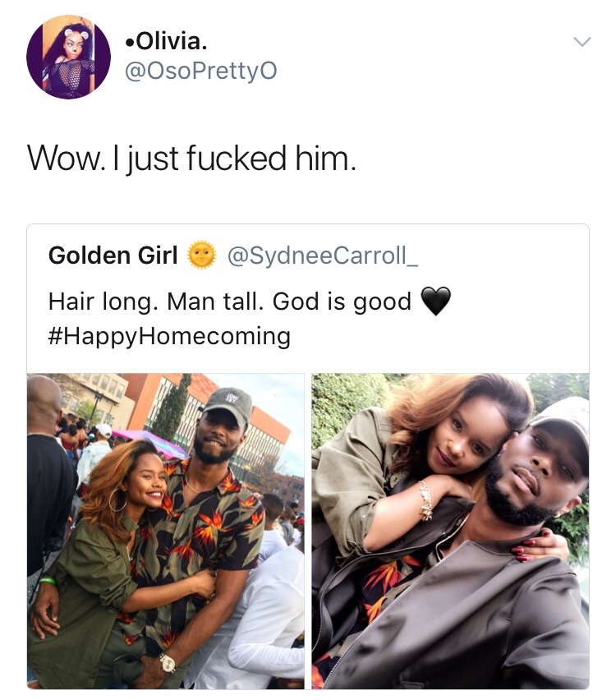
Task: Click the green wristband in left photo
Action: click(x=47, y=581)
